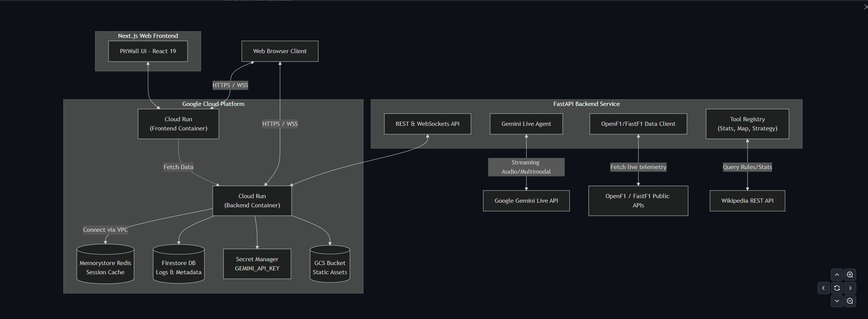Close the diagram viewer

(x=866, y=7)
